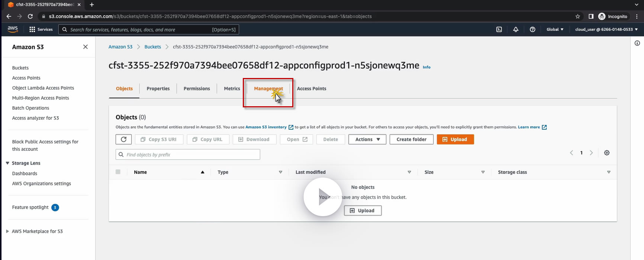The height and width of the screenshot is (260, 644).
Task: Focus the Find objects by prefix field
Action: coord(188,155)
